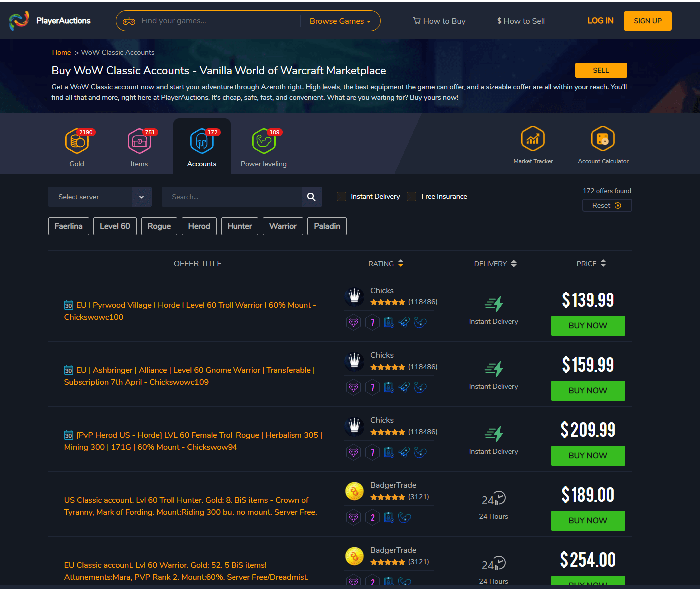Click the rocket badge in Herod Rogue offer

coord(404,452)
